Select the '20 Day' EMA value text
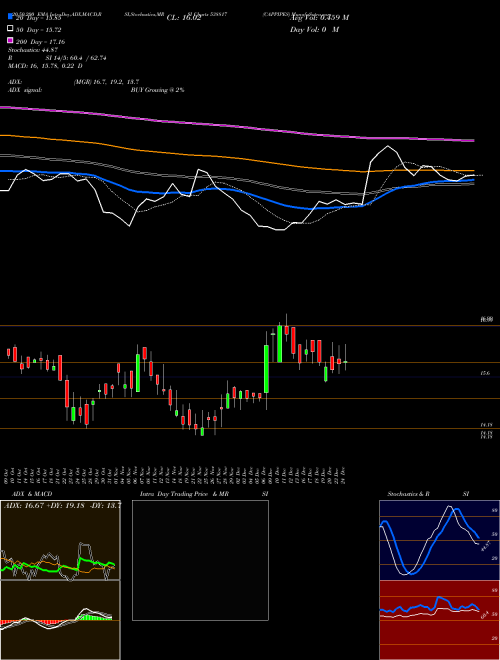This screenshot has width=500, height=660. (x=39, y=18)
